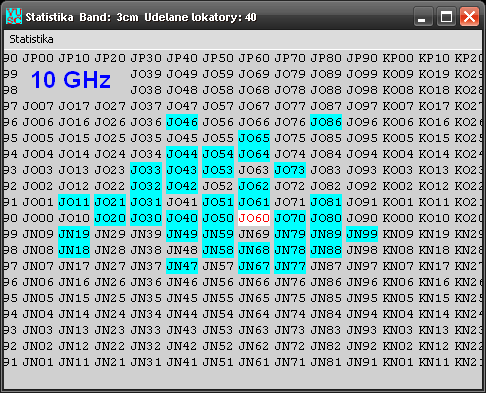Image resolution: width=486 pixels, height=393 pixels.
Task: Click the highlighted JN68 locator
Action: pyautogui.click(x=254, y=250)
